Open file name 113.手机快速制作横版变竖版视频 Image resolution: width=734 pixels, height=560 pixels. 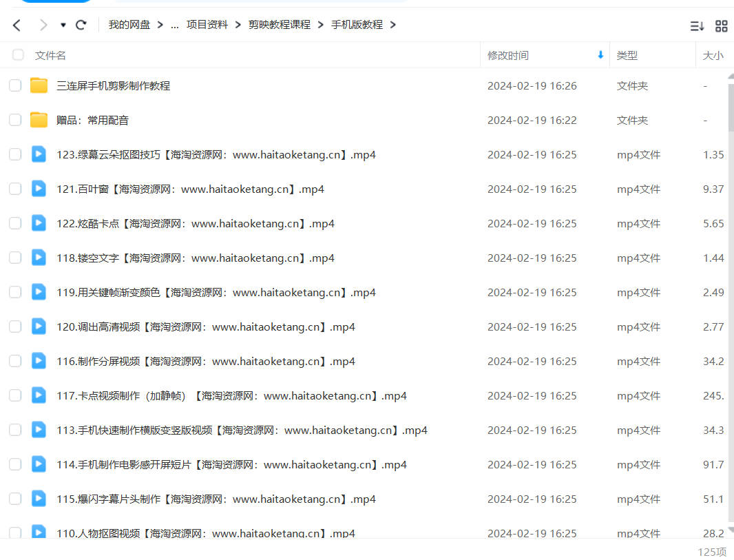242,431
